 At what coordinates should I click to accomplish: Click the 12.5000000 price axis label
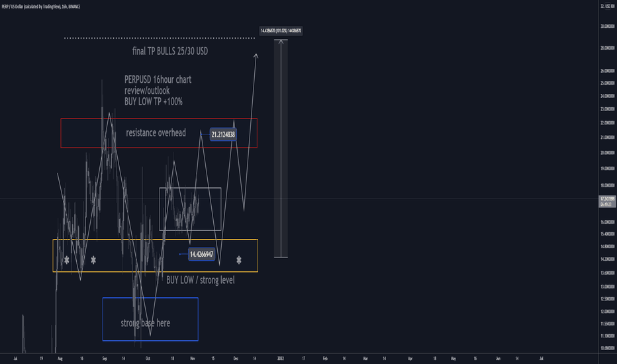tap(608, 299)
